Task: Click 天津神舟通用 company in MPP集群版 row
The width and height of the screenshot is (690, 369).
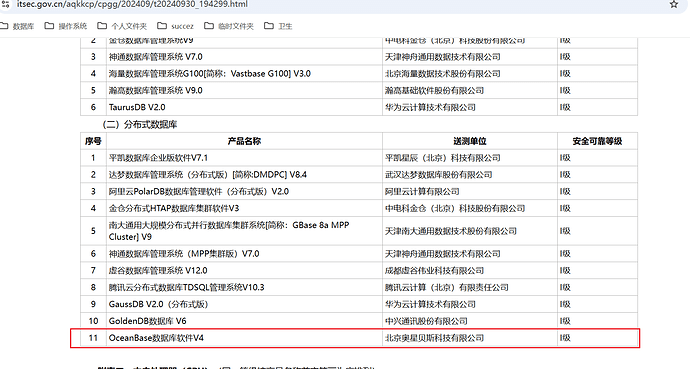Action: pos(470,254)
